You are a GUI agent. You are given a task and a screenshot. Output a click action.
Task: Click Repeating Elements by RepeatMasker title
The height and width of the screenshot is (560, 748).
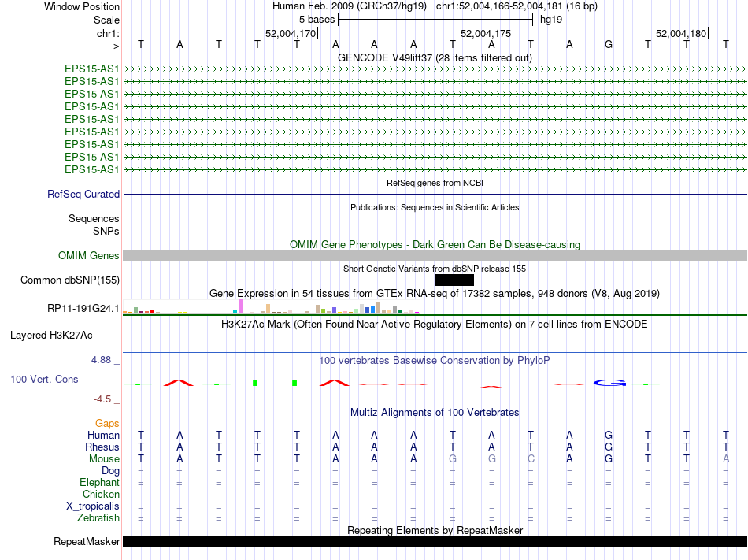pyautogui.click(x=435, y=530)
